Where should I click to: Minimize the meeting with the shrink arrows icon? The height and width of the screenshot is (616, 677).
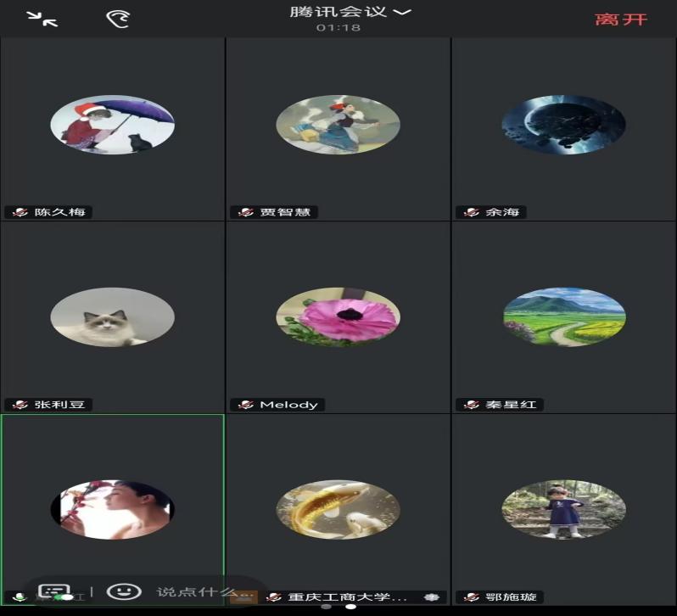point(42,19)
